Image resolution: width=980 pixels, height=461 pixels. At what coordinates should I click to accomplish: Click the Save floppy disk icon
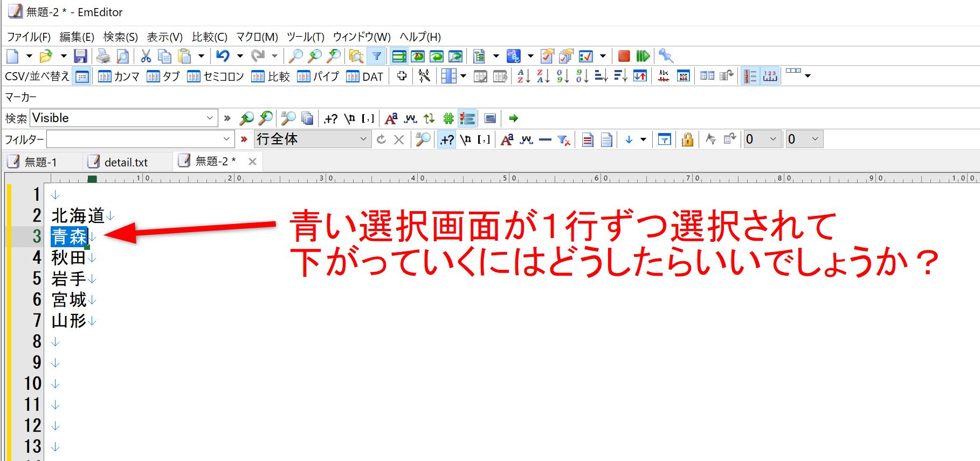(x=80, y=56)
